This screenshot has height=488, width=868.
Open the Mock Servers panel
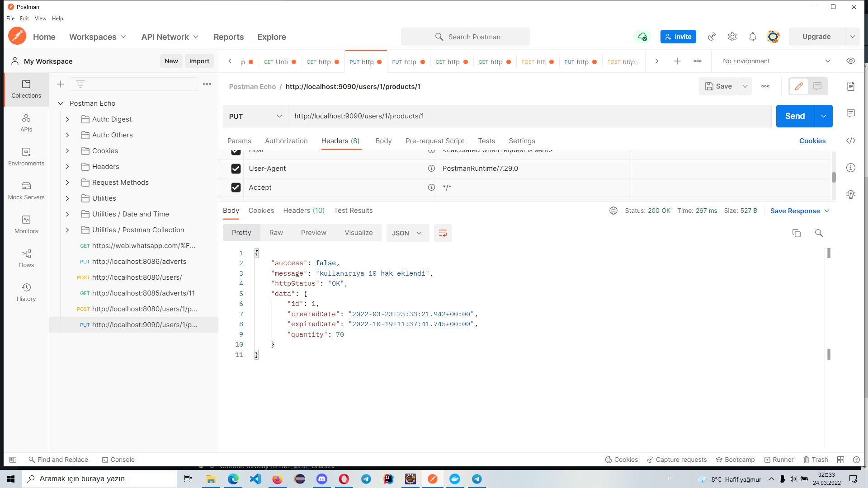[26, 190]
